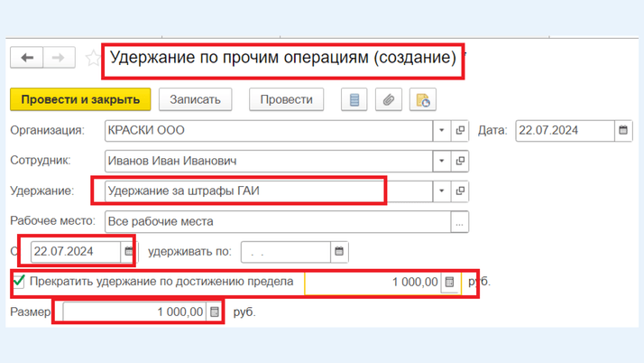This screenshot has height=363, width=644.
Task: Open the Сотрудник item card icon
Action: tap(460, 161)
